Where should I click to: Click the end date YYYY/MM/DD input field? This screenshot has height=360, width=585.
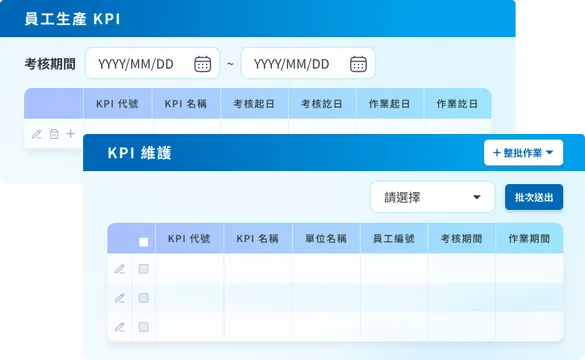pos(308,63)
